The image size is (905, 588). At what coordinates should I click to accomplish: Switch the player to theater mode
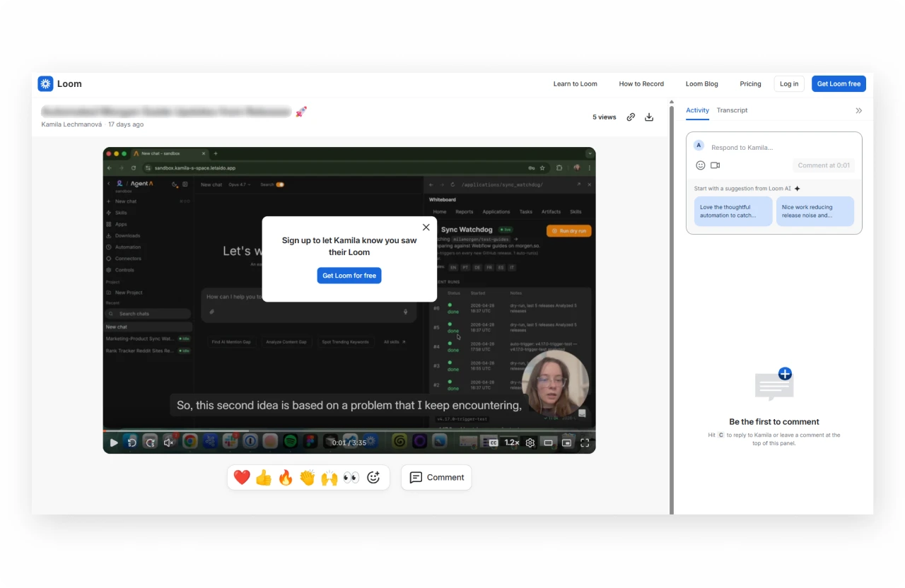[549, 442]
